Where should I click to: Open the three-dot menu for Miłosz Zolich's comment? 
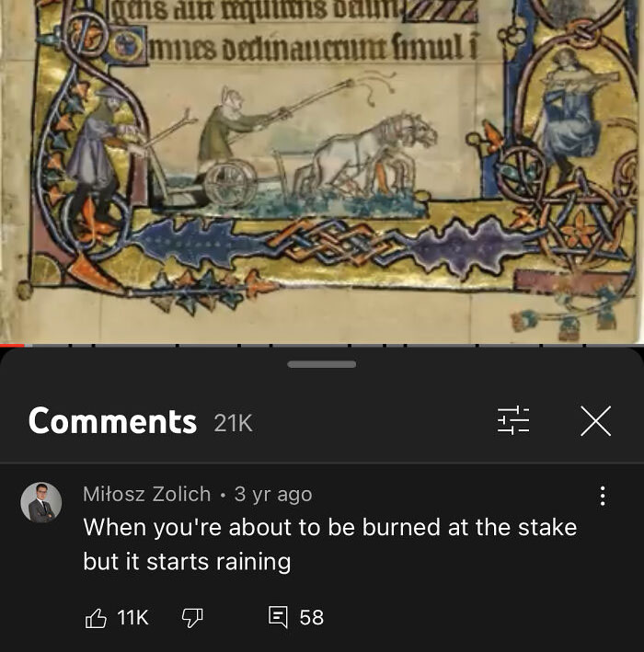[603, 496]
